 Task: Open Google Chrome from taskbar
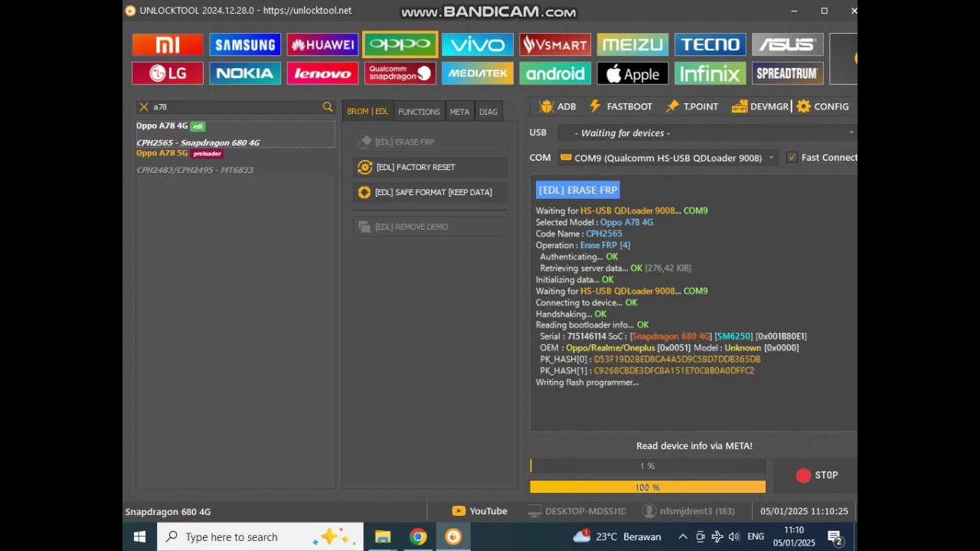point(418,537)
